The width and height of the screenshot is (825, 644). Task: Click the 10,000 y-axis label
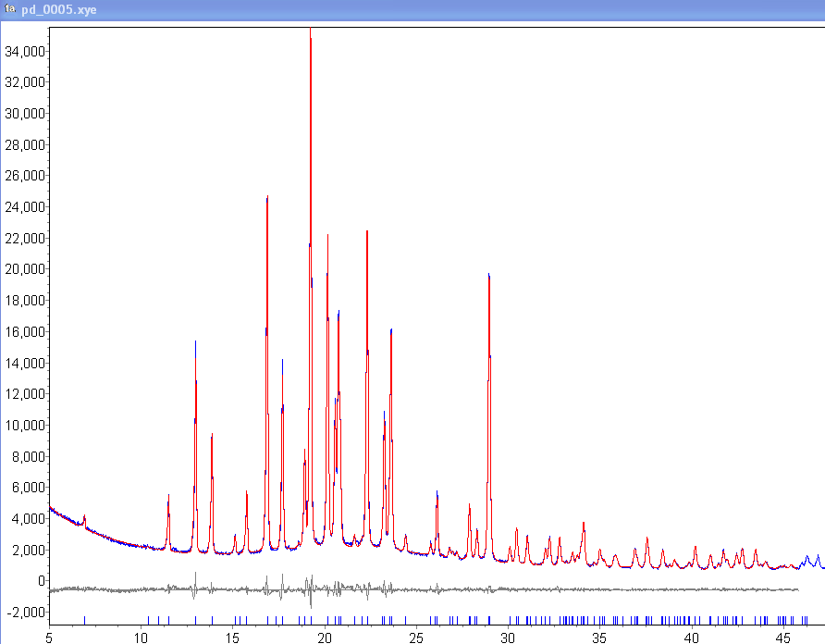click(25, 425)
